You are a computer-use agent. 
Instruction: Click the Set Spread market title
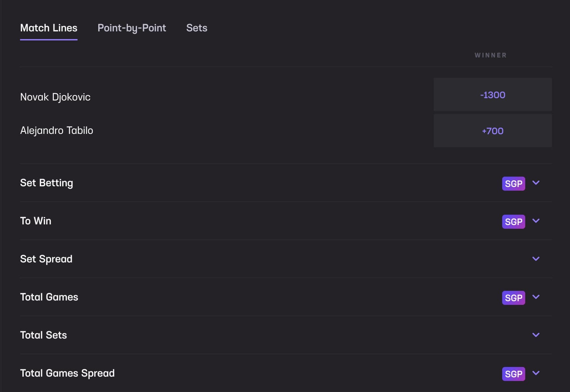click(x=46, y=259)
